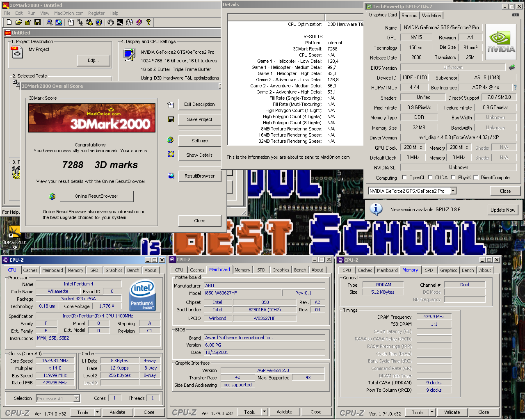Click the icon beside ResultBrowser button

pyautogui.click(x=171, y=176)
